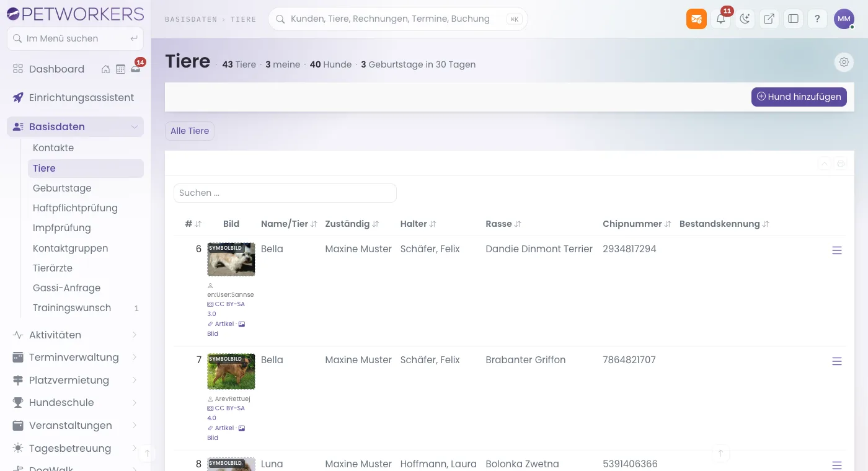Screen dimensions: 868x471
Task: Sort by the Chipnummer column
Action: (x=637, y=224)
